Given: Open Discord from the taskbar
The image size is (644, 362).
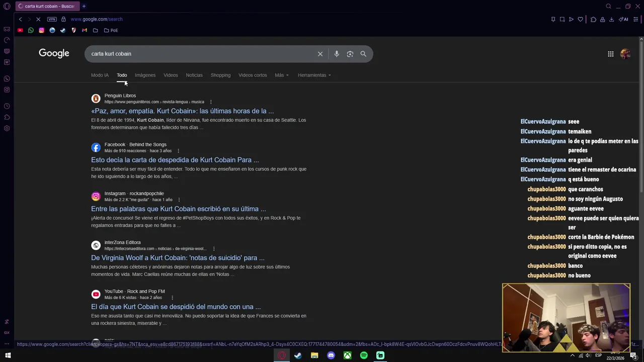Looking at the screenshot, I should [x=331, y=355].
